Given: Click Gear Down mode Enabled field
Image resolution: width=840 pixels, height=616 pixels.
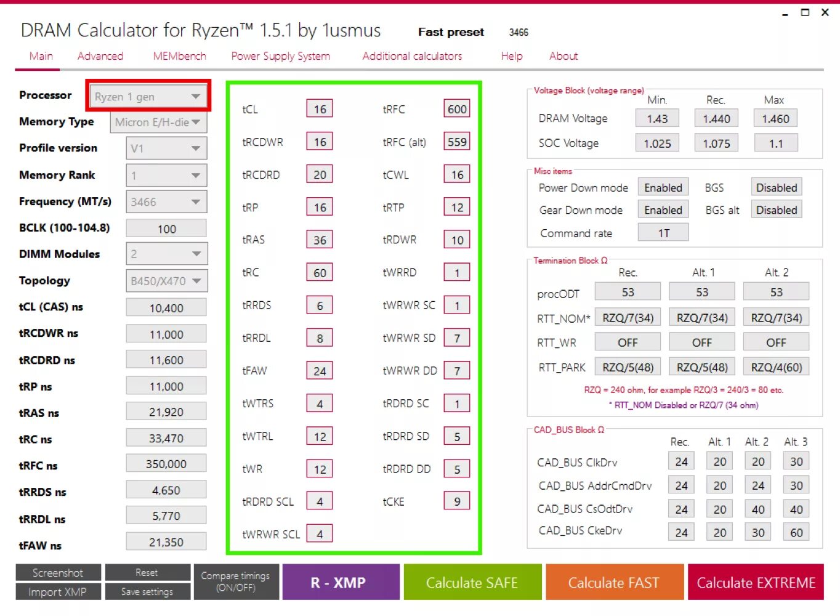Looking at the screenshot, I should tap(663, 209).
